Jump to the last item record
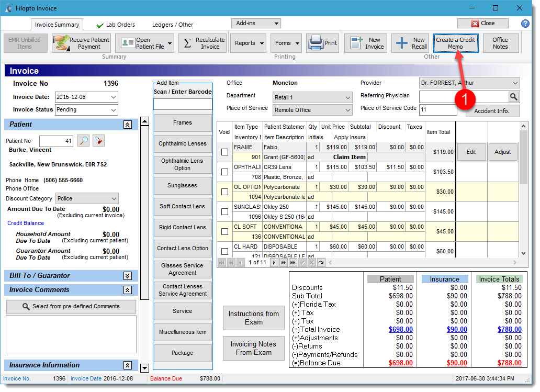Image resolution: width=540 pixels, height=392 pixels. click(x=292, y=263)
